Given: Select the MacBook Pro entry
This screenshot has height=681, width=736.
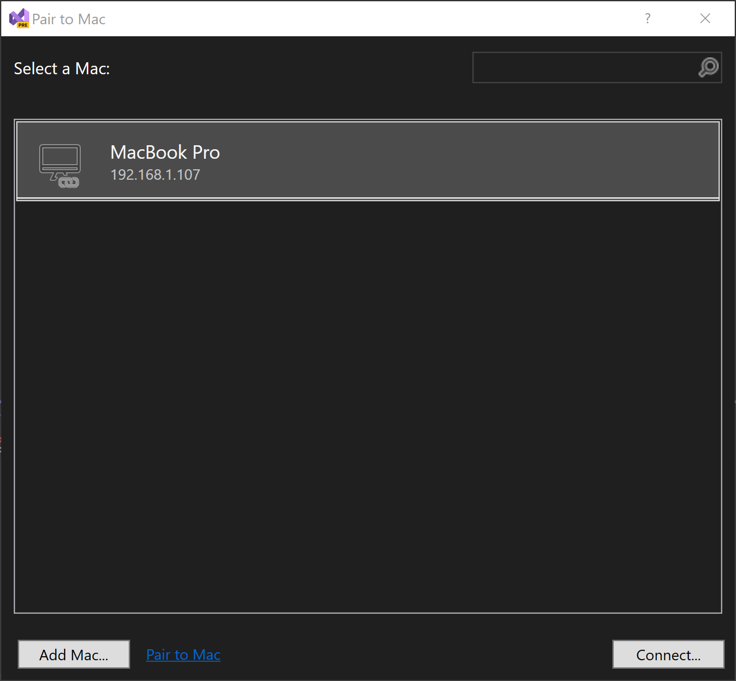Looking at the screenshot, I should [368, 160].
